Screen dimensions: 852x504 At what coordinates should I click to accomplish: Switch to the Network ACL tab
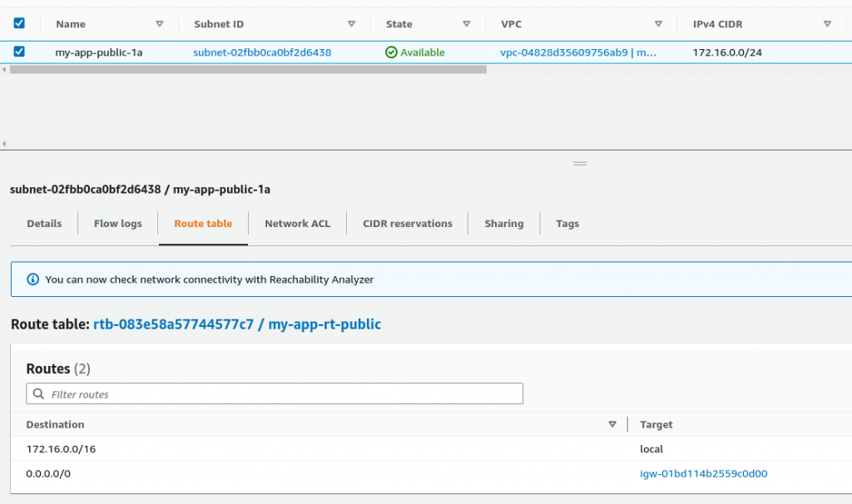pyautogui.click(x=297, y=223)
